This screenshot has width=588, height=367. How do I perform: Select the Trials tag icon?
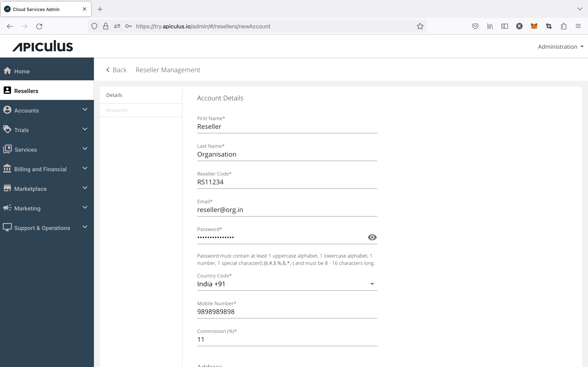coord(7,129)
